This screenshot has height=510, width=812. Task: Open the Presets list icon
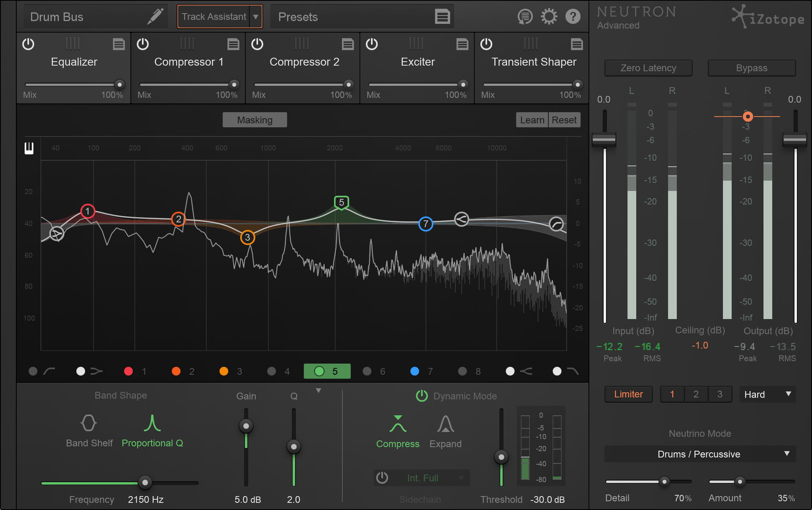pos(442,17)
